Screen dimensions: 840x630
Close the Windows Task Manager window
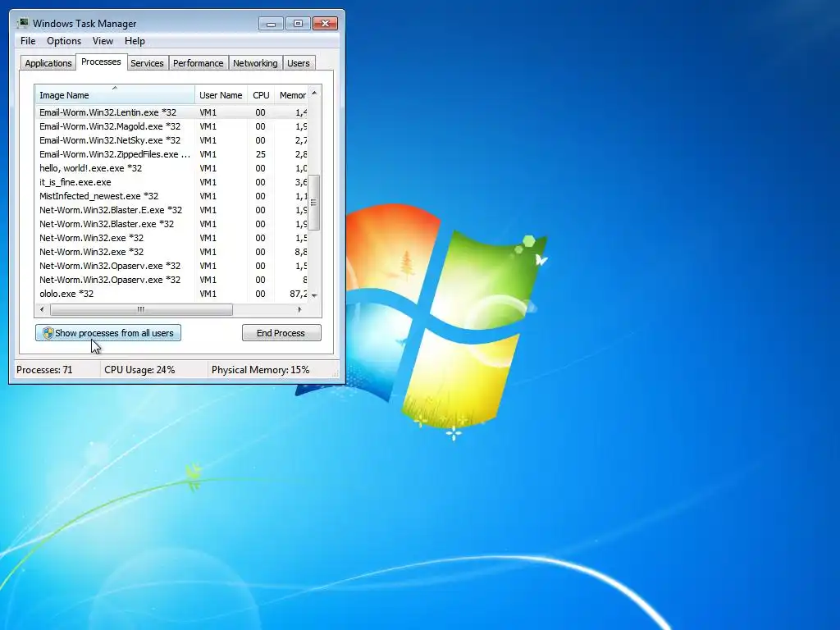tap(325, 24)
